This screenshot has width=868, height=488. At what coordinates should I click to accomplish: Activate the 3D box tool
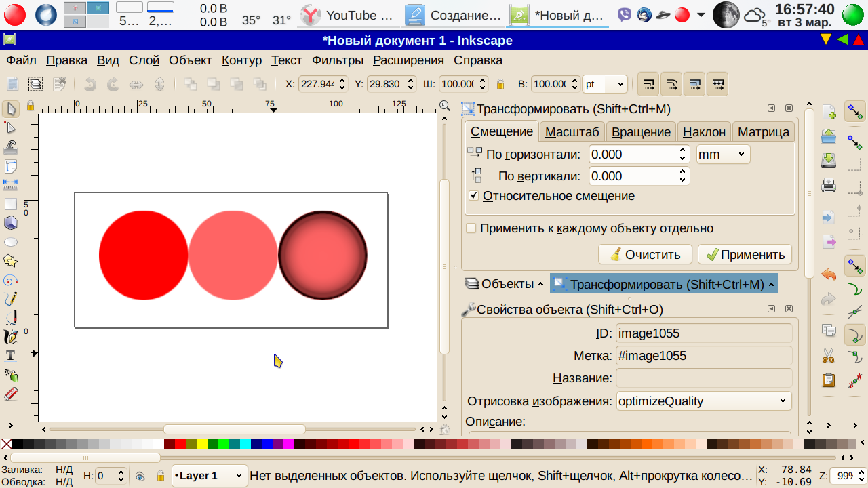[10, 223]
